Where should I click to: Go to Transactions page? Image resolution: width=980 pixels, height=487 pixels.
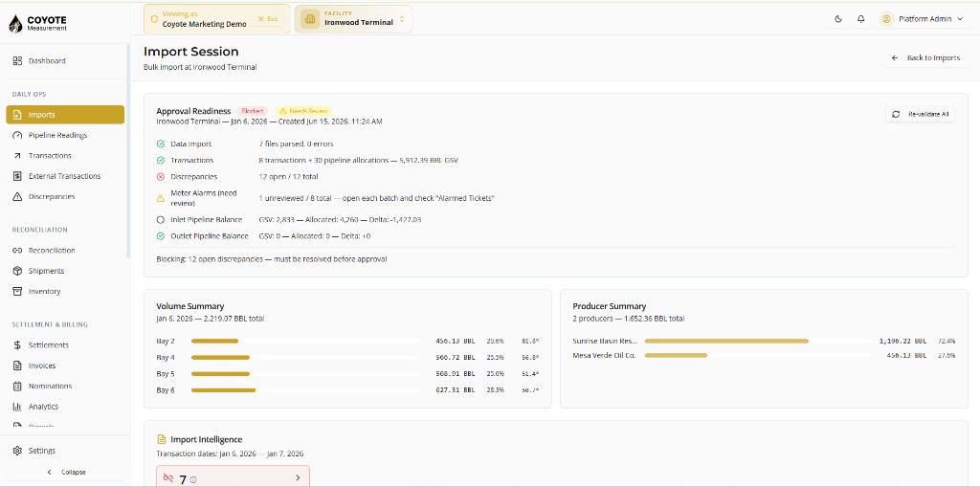click(65, 156)
